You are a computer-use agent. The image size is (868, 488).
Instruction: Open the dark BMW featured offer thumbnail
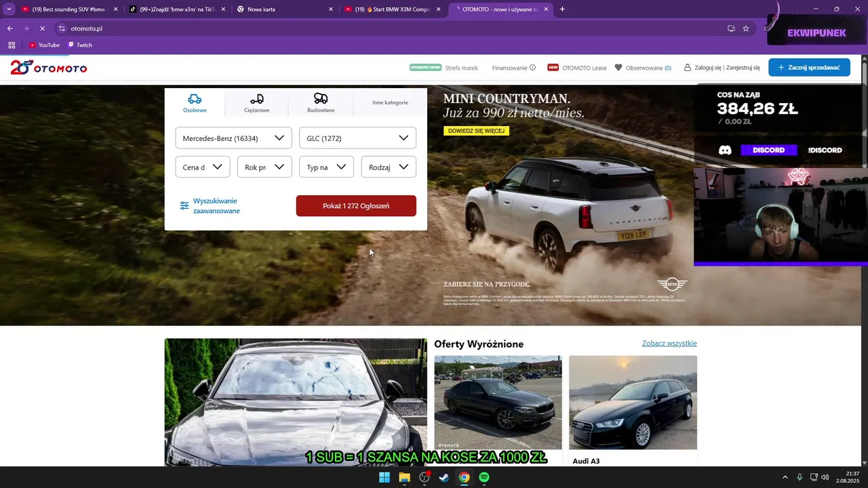click(498, 403)
